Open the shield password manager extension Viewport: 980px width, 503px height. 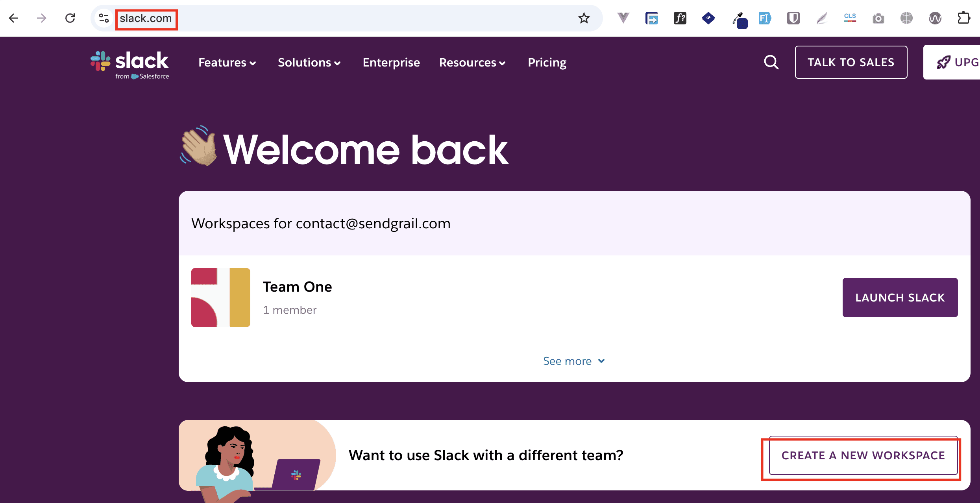click(793, 18)
